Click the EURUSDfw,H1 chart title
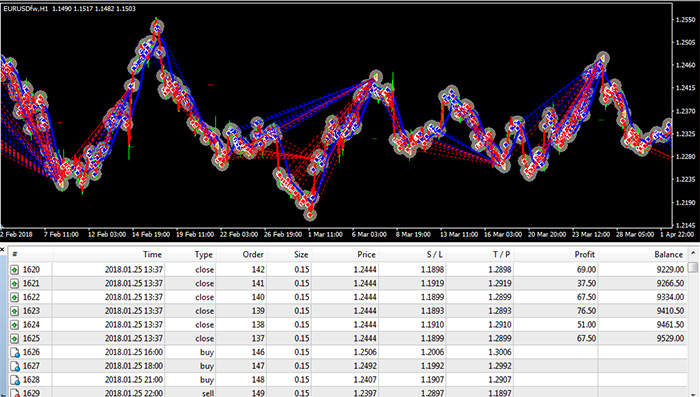 pyautogui.click(x=25, y=8)
